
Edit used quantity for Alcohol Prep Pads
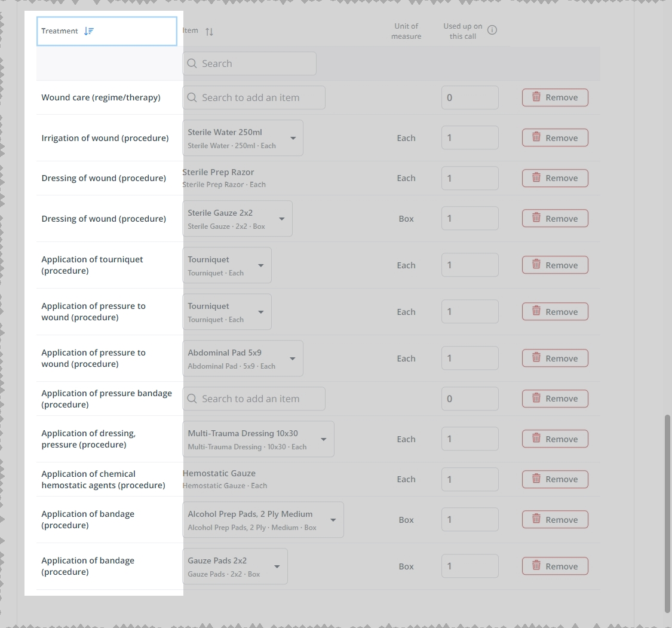(x=470, y=519)
